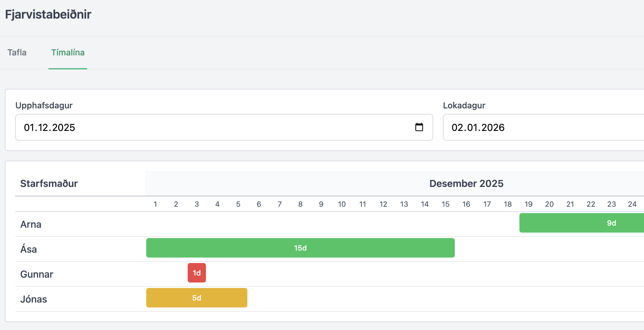The width and height of the screenshot is (644, 330).
Task: Select the Tímalína tab
Action: point(68,52)
